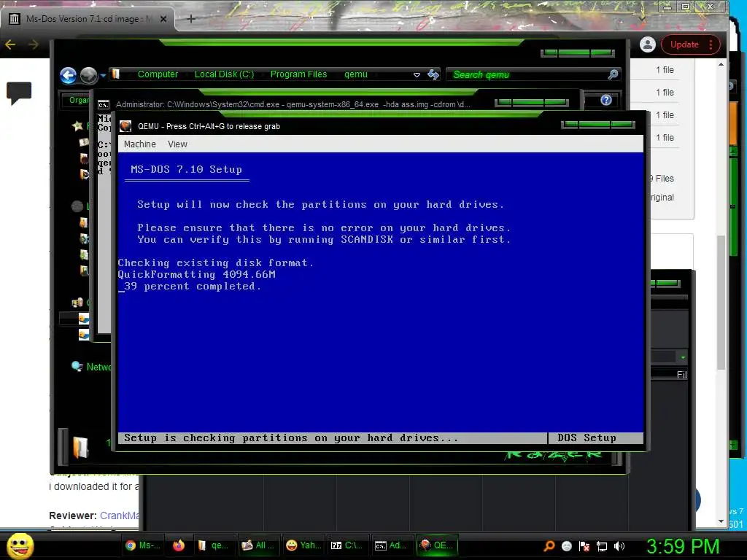This screenshot has height=560, width=747.
Task: Switch to the 7-Zip C:\... taskbar button
Action: click(x=347, y=545)
